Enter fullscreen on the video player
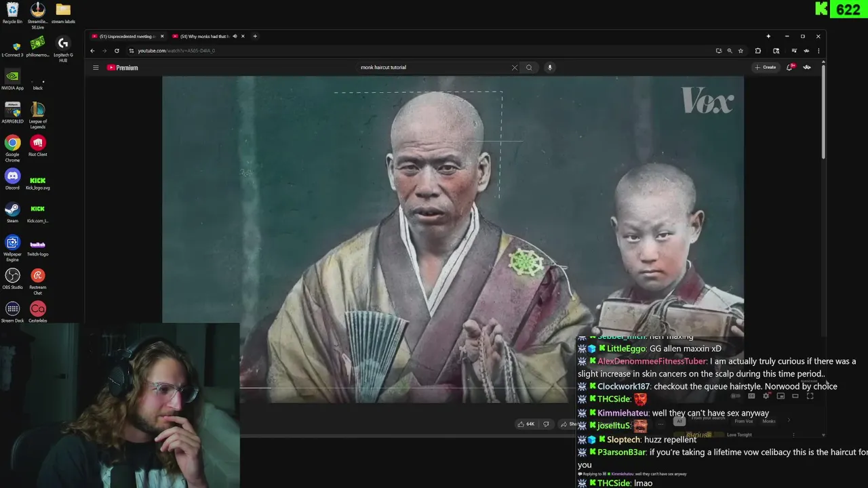Image resolution: width=868 pixels, height=488 pixels. coord(810,396)
